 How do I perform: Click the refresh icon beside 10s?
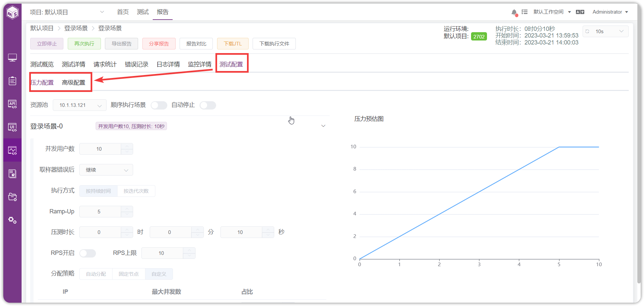[x=587, y=31]
